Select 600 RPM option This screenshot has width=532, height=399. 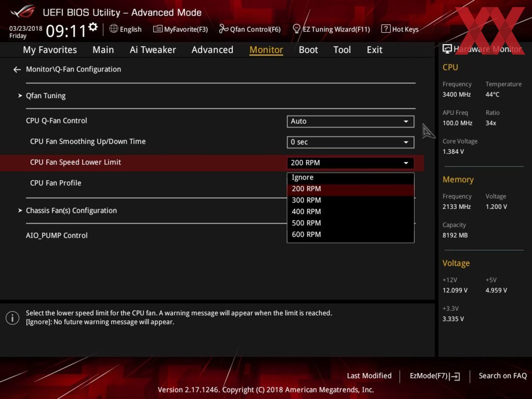(350, 234)
